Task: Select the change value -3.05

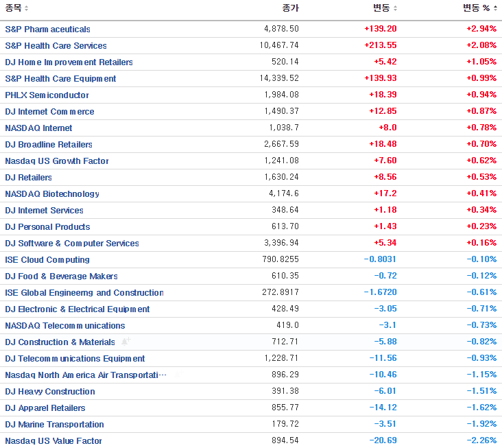Action: click(385, 309)
